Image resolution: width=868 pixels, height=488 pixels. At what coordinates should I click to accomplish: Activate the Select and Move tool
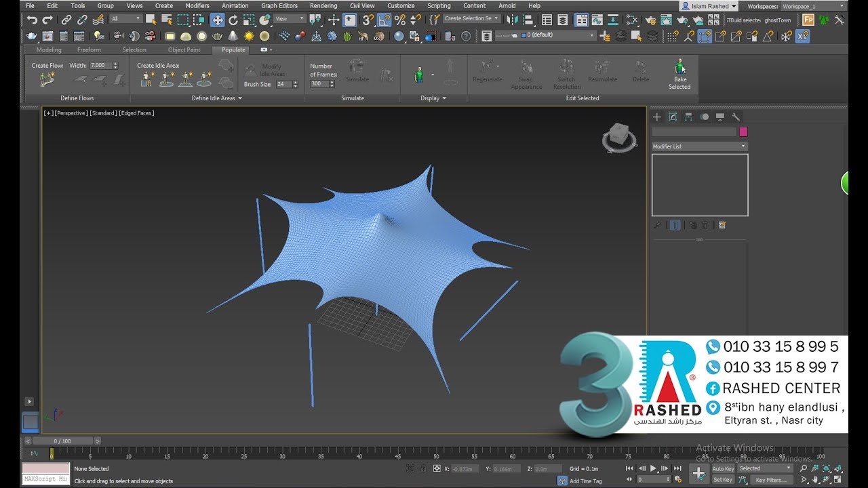pyautogui.click(x=217, y=20)
